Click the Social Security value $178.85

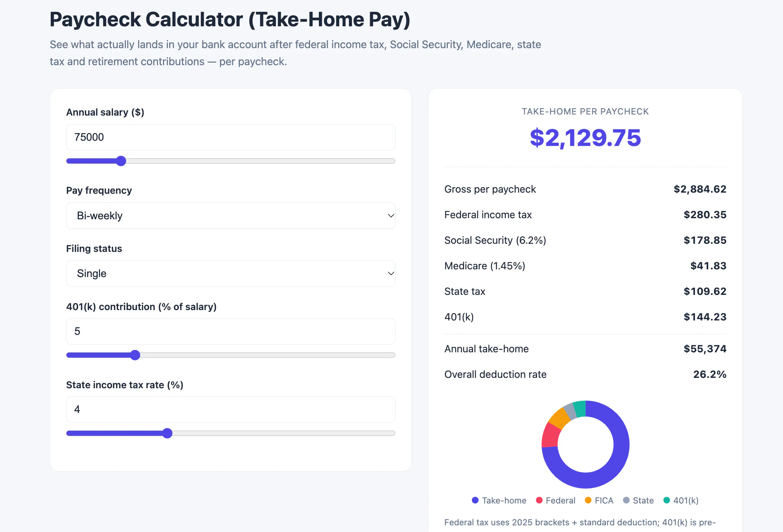pos(705,240)
